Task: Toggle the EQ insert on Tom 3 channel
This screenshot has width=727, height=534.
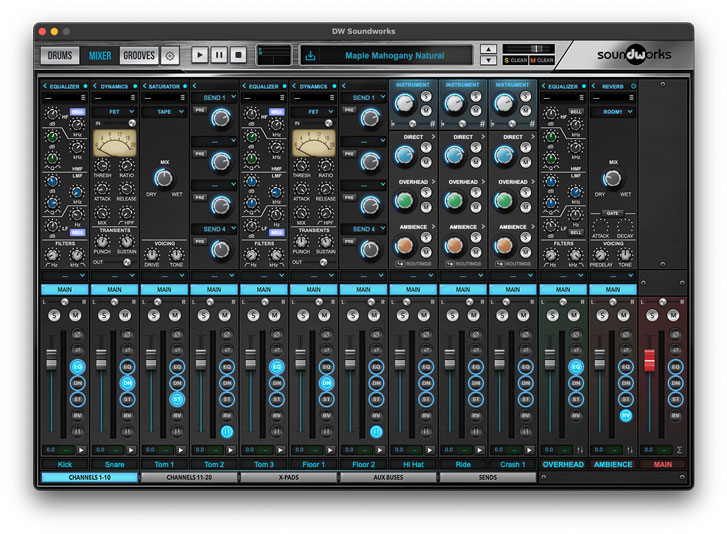Action: (x=276, y=367)
